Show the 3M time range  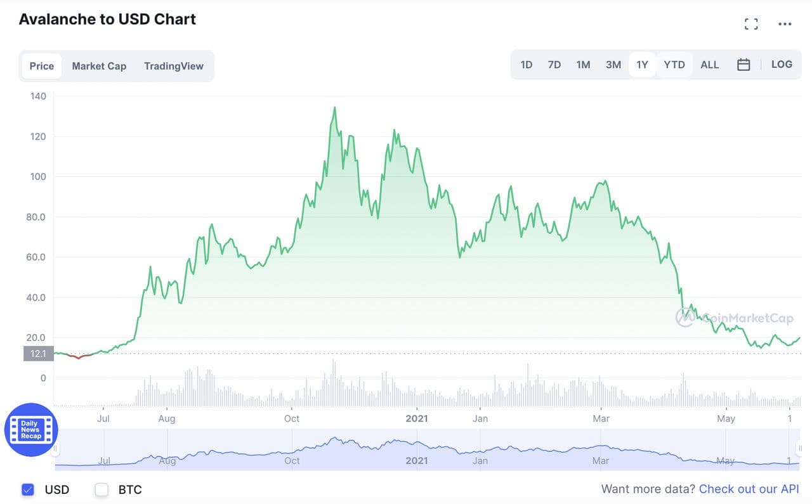(613, 65)
